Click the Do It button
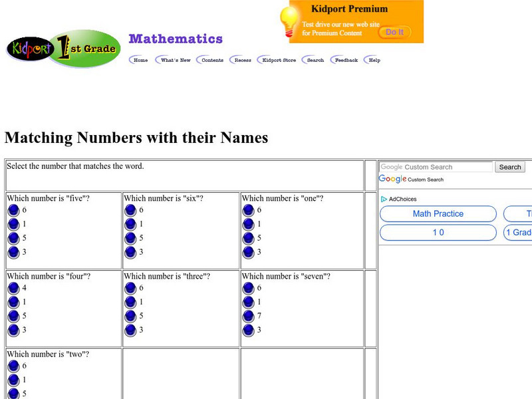The image size is (532, 399). coord(395,31)
